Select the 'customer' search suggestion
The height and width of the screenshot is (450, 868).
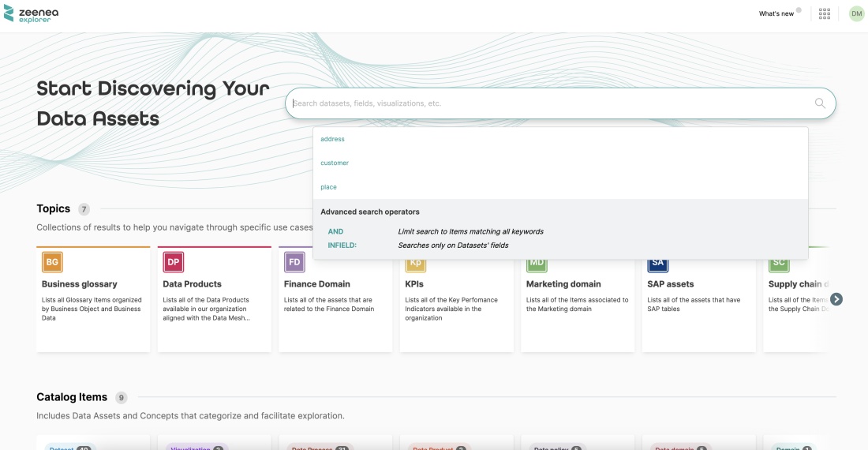click(335, 163)
